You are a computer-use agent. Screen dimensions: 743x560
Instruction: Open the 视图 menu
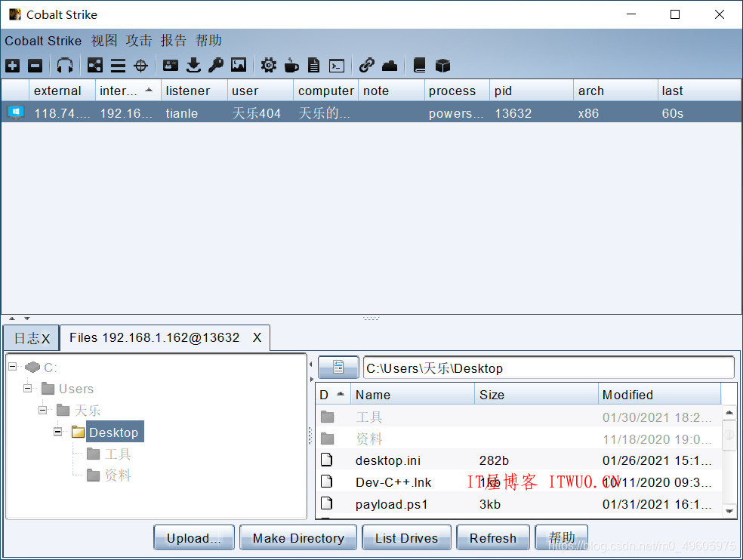(x=104, y=41)
